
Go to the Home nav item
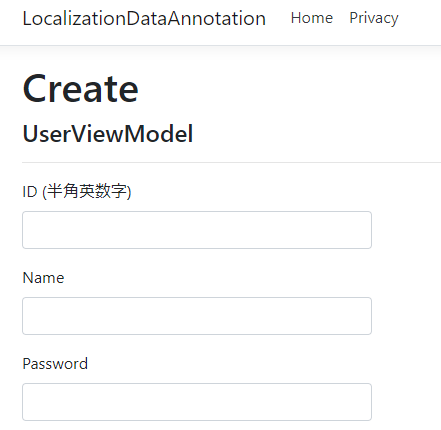click(312, 18)
